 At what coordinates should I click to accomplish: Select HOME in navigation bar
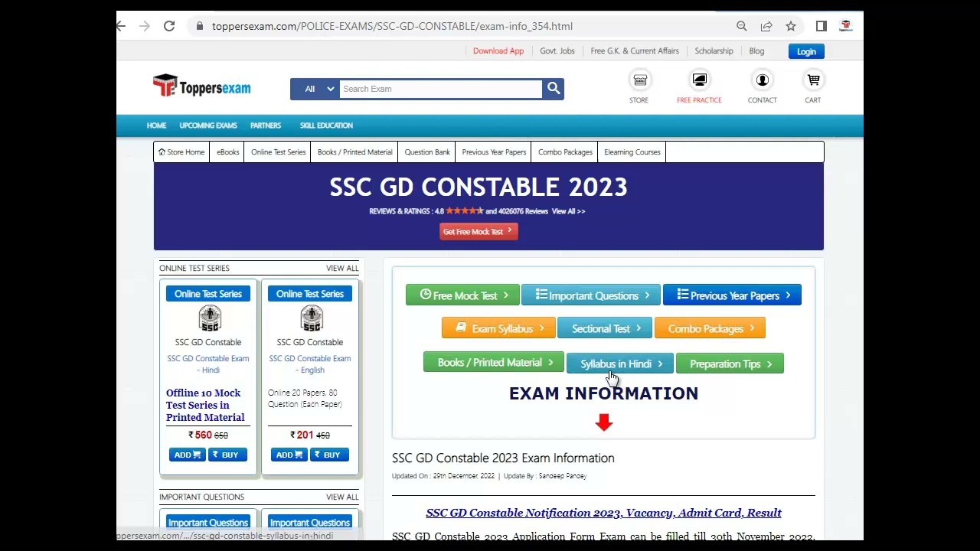coord(156,126)
